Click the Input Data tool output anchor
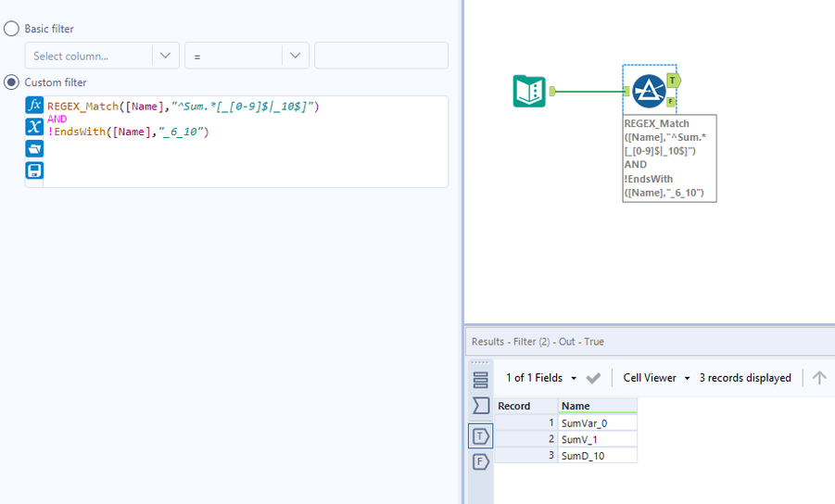The height and width of the screenshot is (504, 835). click(x=552, y=91)
